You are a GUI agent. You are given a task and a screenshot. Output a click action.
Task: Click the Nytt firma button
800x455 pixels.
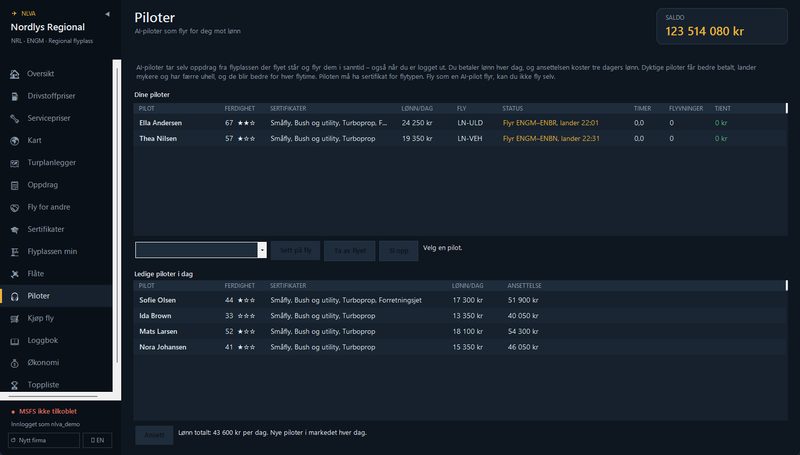click(44, 440)
